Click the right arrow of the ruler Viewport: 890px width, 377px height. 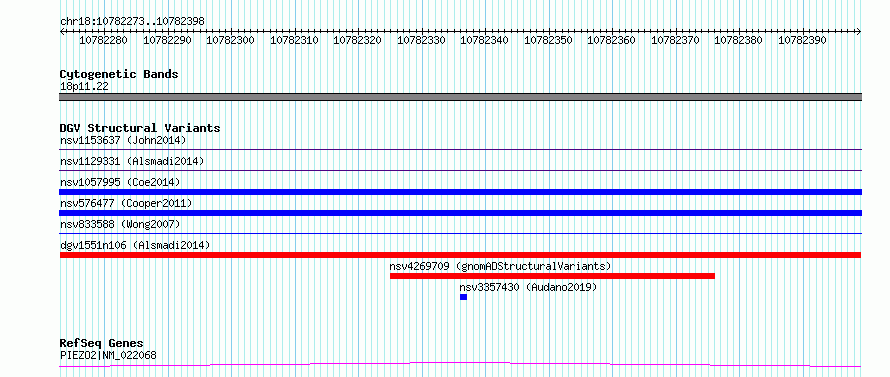pos(859,31)
